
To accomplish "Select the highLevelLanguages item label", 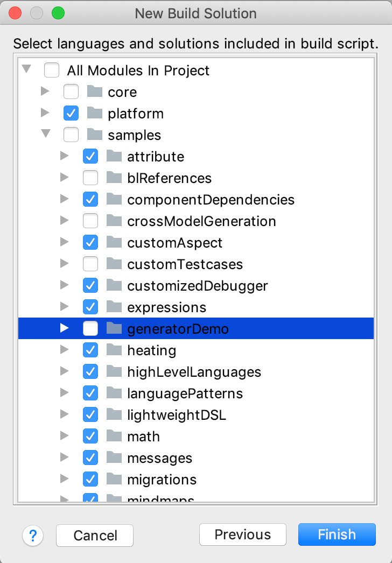I will 194,372.
